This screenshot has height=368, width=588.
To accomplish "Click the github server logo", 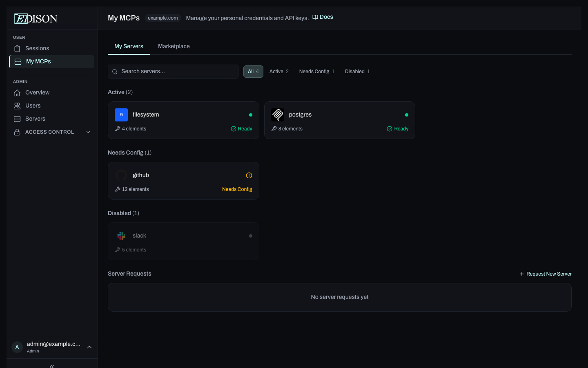I will 121,175.
